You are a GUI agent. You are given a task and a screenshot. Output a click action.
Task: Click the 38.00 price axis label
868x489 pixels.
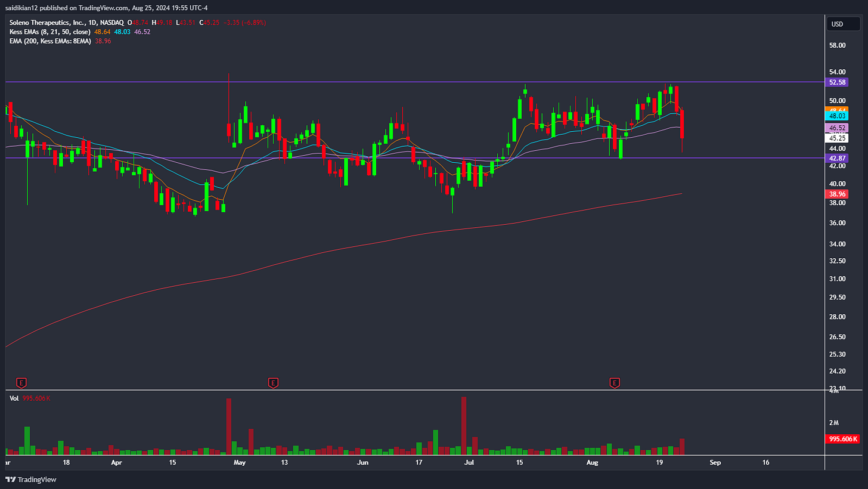[x=838, y=203]
